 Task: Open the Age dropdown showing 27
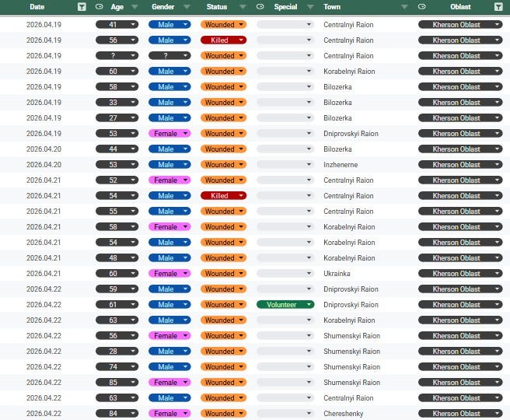pyautogui.click(x=117, y=118)
